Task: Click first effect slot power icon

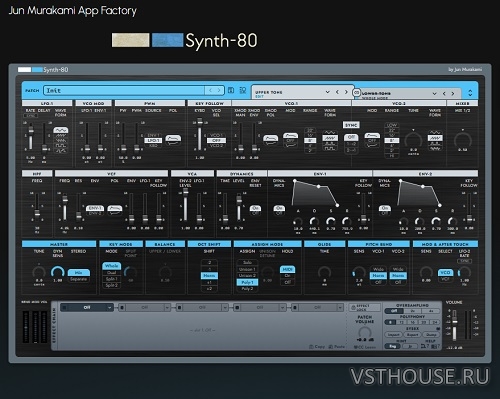Action: [65, 307]
